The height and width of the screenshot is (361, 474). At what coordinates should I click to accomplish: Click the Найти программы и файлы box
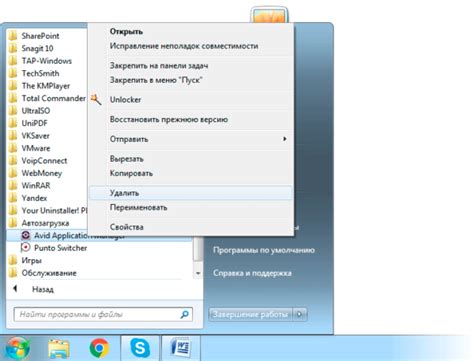[103, 314]
